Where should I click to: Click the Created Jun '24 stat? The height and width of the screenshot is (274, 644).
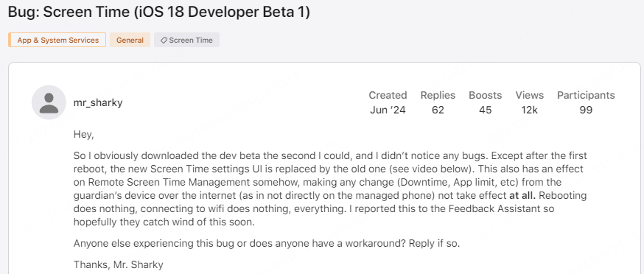tap(388, 102)
